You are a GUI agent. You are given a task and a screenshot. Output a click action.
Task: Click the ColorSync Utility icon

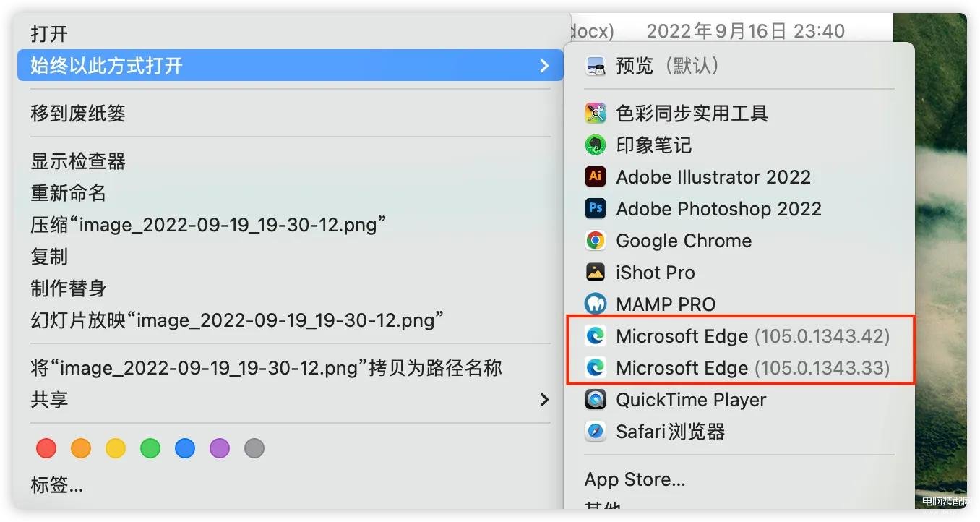coord(596,114)
